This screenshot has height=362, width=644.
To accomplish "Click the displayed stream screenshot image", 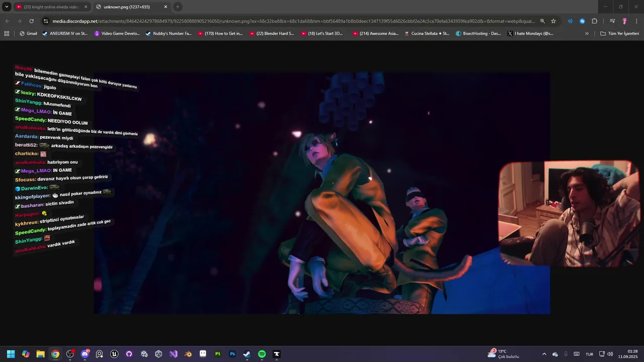I will tap(322, 193).
